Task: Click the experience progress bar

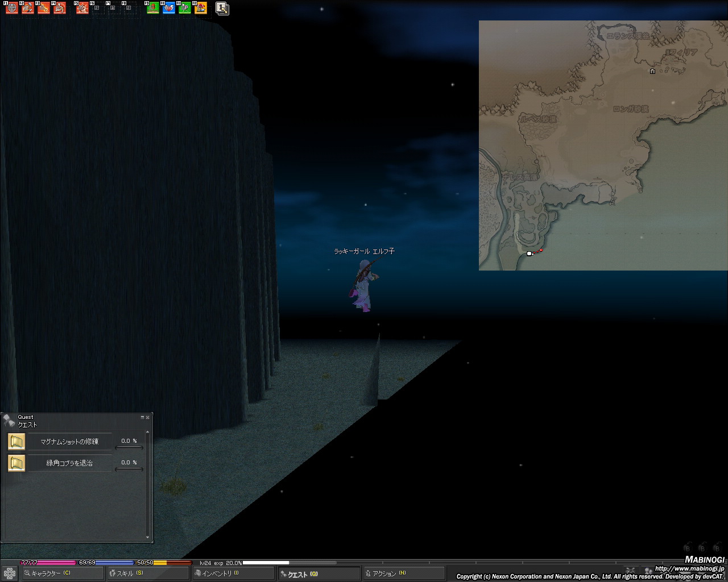Action: pyautogui.click(x=289, y=563)
